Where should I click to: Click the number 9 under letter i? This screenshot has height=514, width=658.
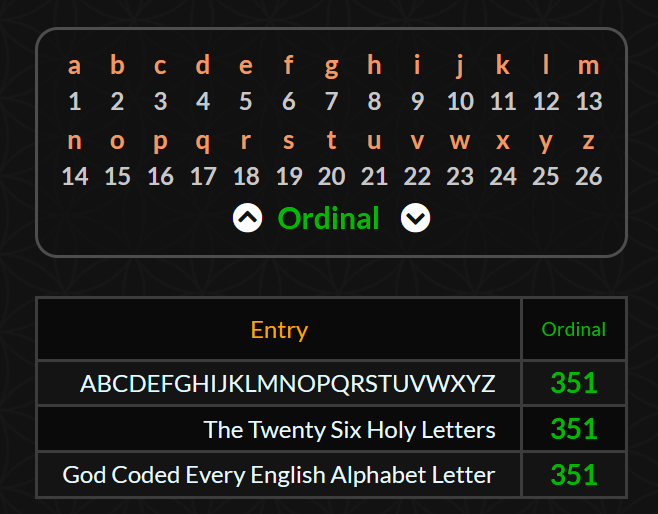click(x=417, y=101)
